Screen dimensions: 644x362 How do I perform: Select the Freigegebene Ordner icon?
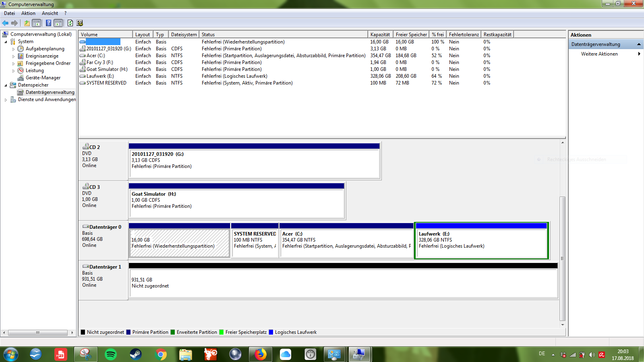[x=21, y=63]
